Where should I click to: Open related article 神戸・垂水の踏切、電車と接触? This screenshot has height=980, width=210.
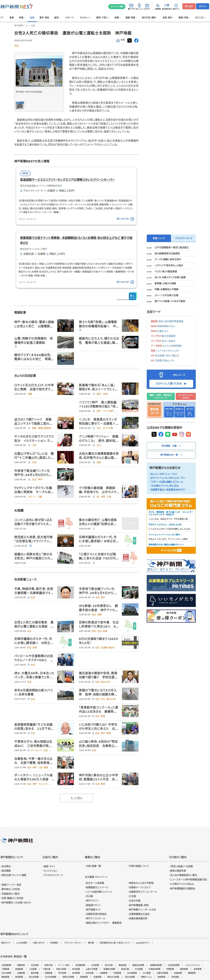click(x=34, y=324)
